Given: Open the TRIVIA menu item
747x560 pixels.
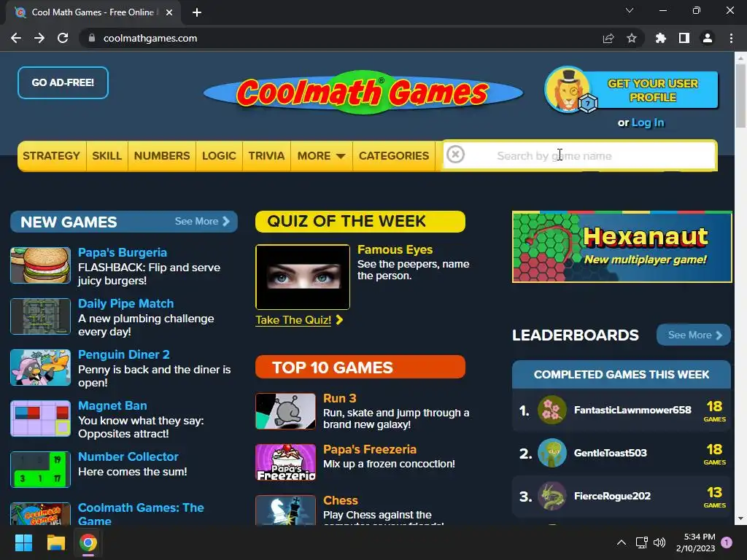Looking at the screenshot, I should [x=266, y=156].
